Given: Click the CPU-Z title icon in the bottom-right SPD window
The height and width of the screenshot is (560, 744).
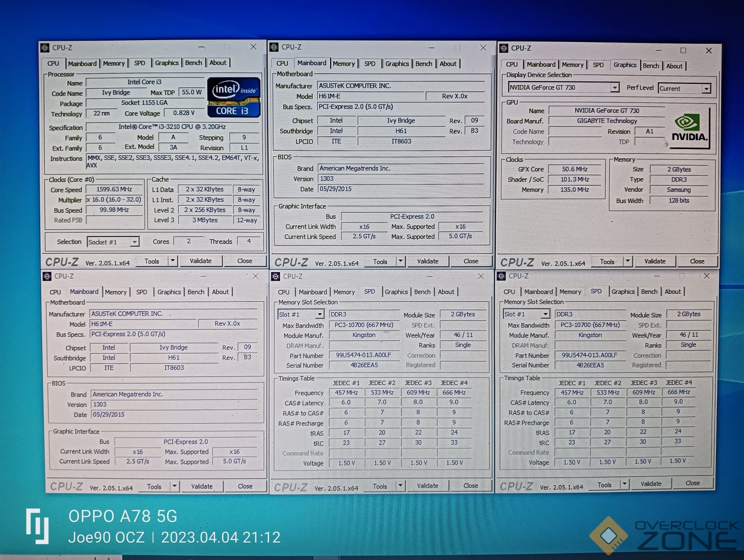Looking at the screenshot, I should pyautogui.click(x=502, y=276).
